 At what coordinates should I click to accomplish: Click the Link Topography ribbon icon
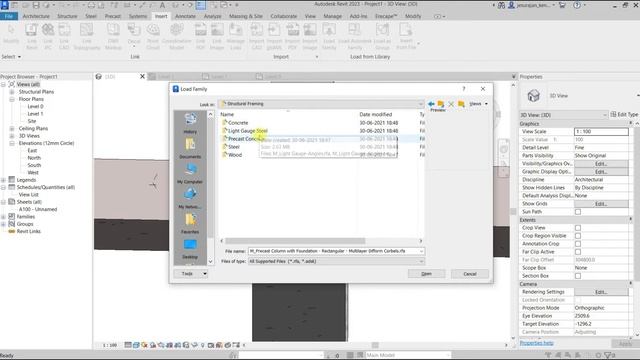87,36
